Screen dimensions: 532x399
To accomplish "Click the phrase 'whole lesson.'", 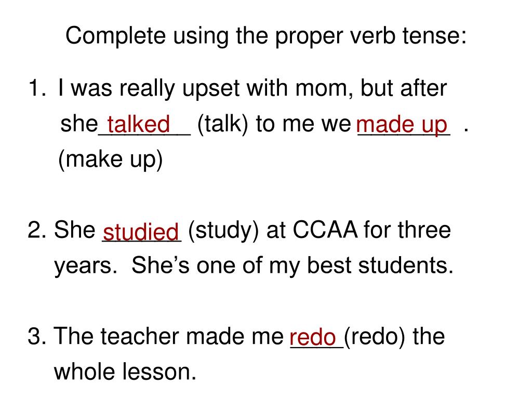I will point(125,371).
